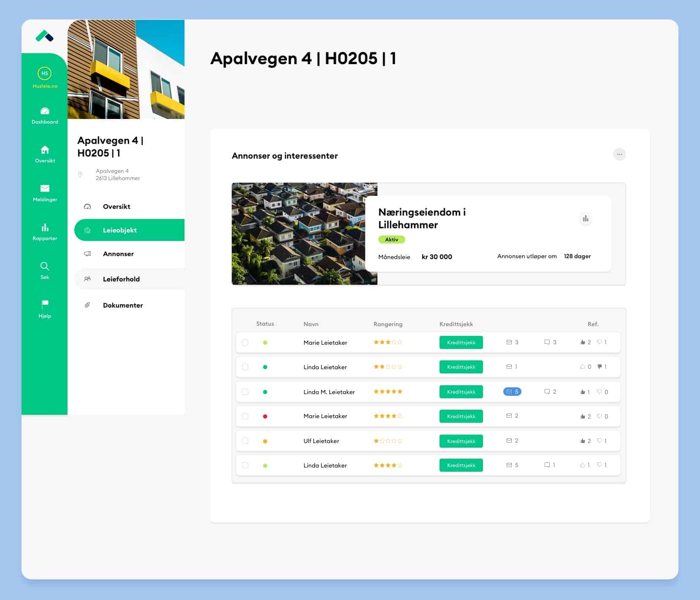Open Rapporter bar chart icon
The width and height of the screenshot is (700, 600).
45,228
